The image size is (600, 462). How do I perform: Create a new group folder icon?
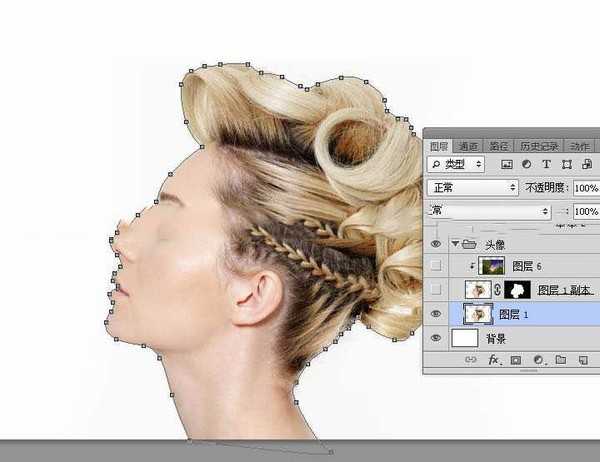[559, 360]
